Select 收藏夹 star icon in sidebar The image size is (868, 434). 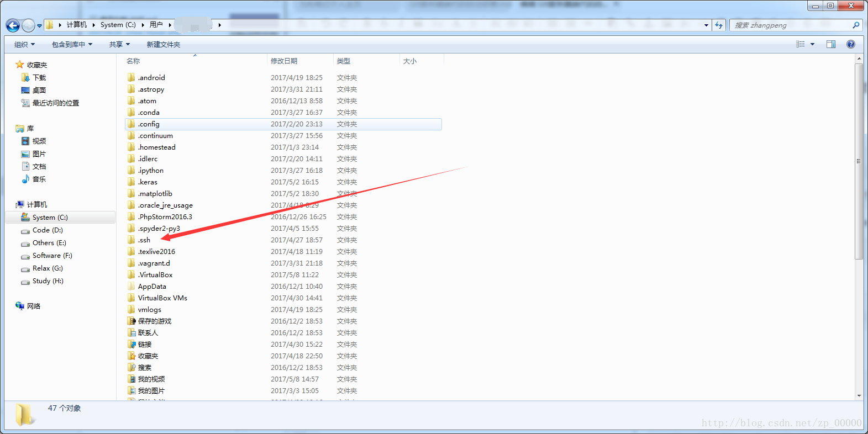(20, 65)
